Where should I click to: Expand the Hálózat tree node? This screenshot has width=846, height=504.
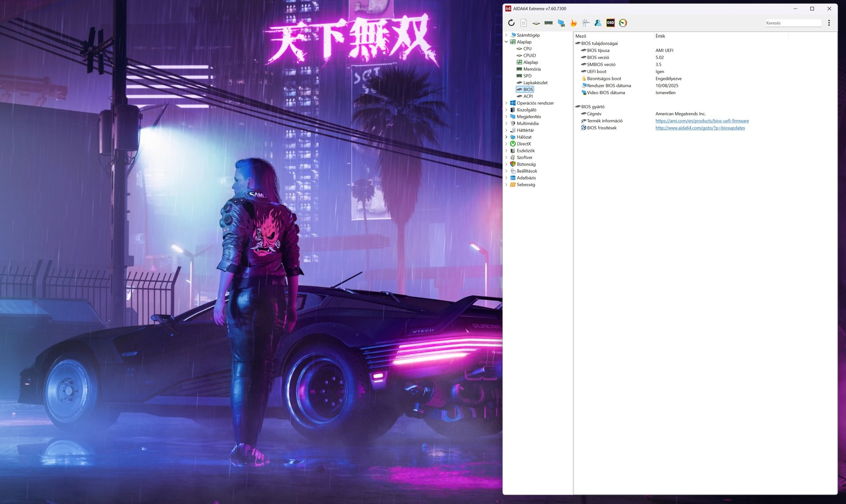(x=506, y=137)
